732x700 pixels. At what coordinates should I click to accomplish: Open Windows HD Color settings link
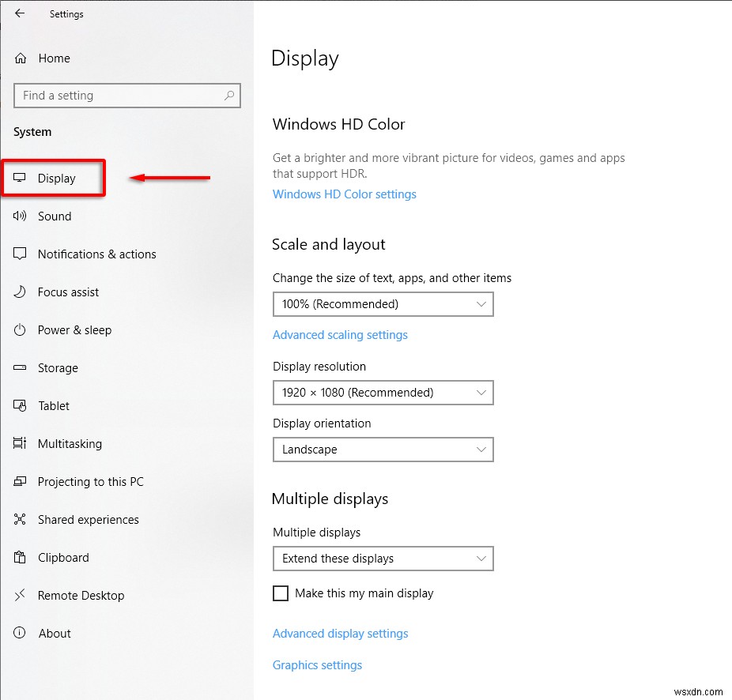345,194
